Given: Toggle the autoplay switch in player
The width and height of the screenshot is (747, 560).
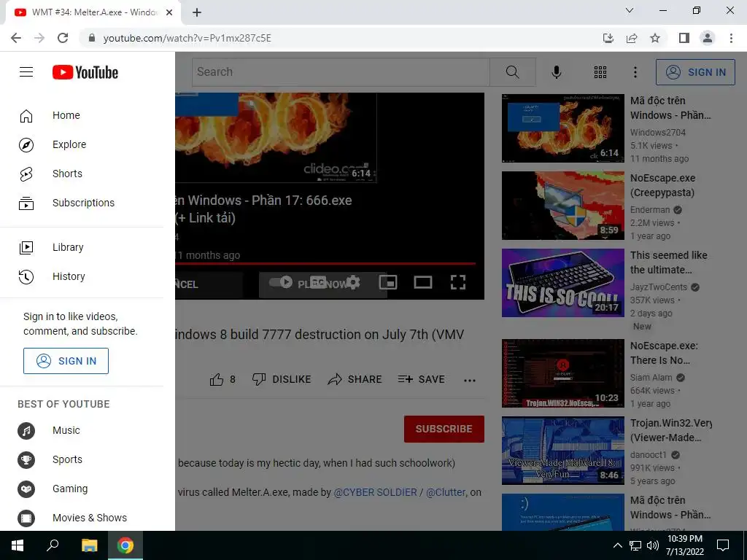Looking at the screenshot, I should click(x=281, y=282).
